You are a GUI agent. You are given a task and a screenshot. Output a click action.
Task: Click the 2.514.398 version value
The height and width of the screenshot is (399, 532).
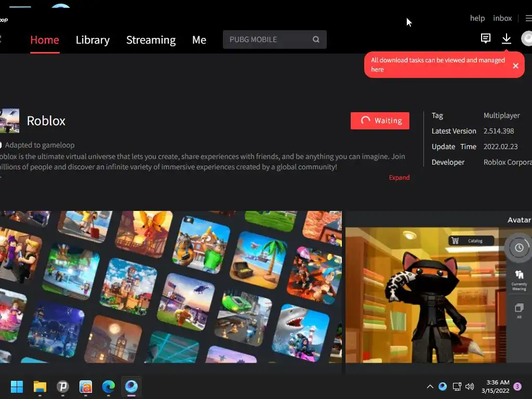[x=498, y=131]
